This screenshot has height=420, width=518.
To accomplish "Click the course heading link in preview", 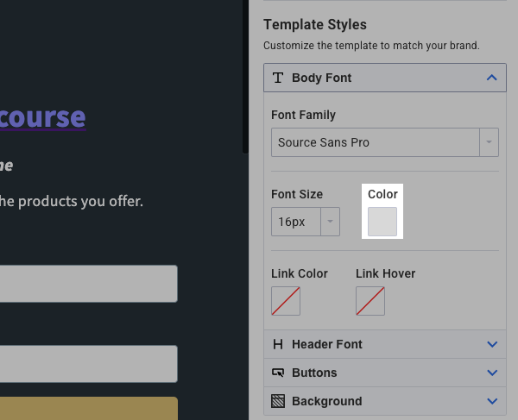I will (x=42, y=116).
